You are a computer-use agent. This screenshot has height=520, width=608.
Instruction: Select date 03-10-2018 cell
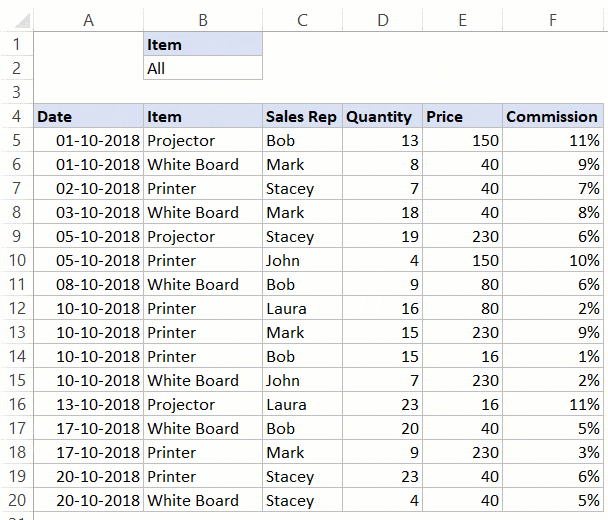point(88,212)
